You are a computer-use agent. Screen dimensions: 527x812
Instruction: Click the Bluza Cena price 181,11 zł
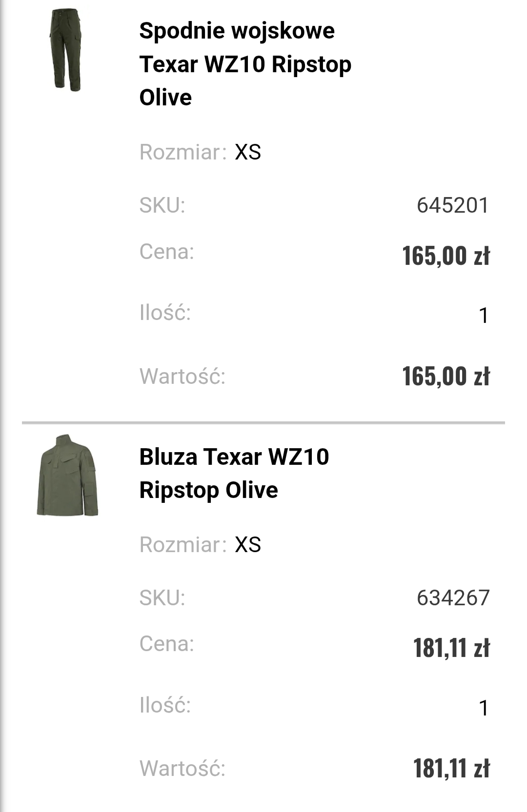tap(451, 648)
